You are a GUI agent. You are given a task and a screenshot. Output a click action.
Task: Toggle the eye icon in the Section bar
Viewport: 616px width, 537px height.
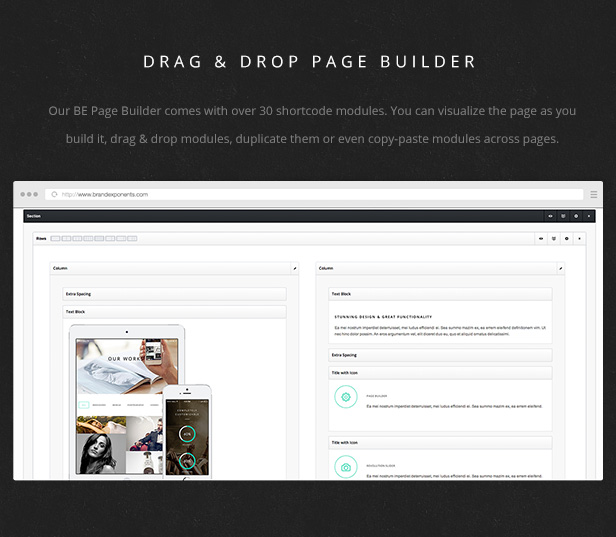tap(550, 216)
